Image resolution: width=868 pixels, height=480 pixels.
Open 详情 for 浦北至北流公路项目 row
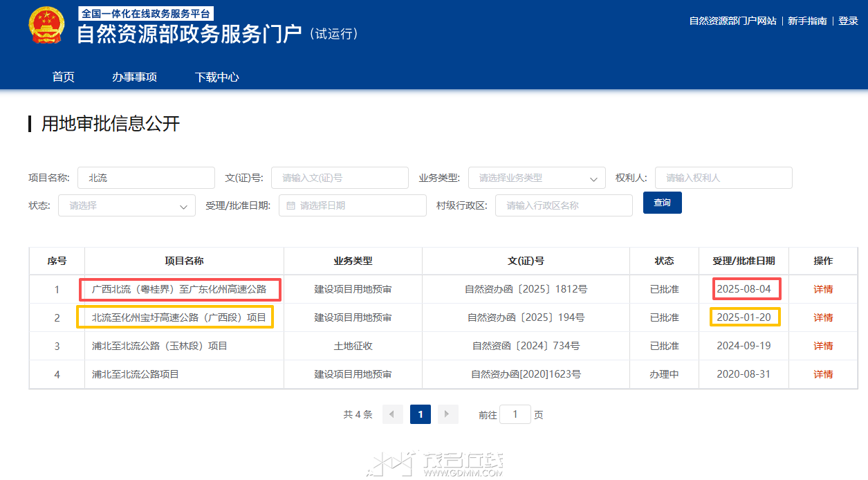coord(823,374)
